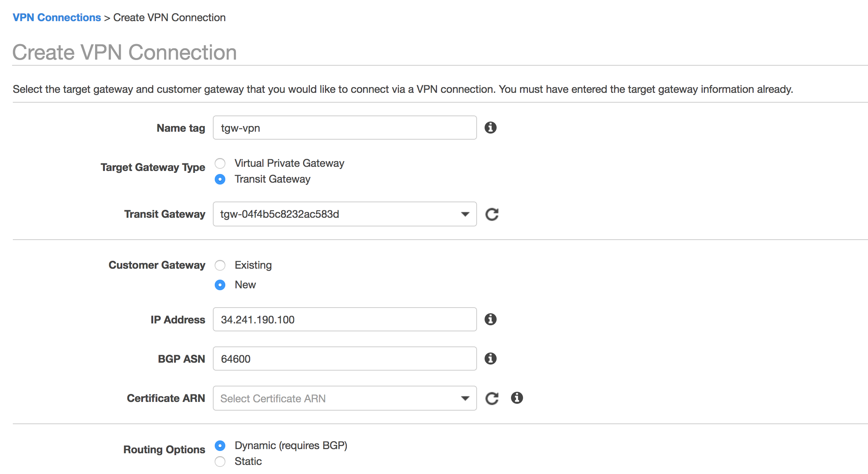The image size is (868, 474).
Task: Click the IP Address label
Action: pos(178,320)
